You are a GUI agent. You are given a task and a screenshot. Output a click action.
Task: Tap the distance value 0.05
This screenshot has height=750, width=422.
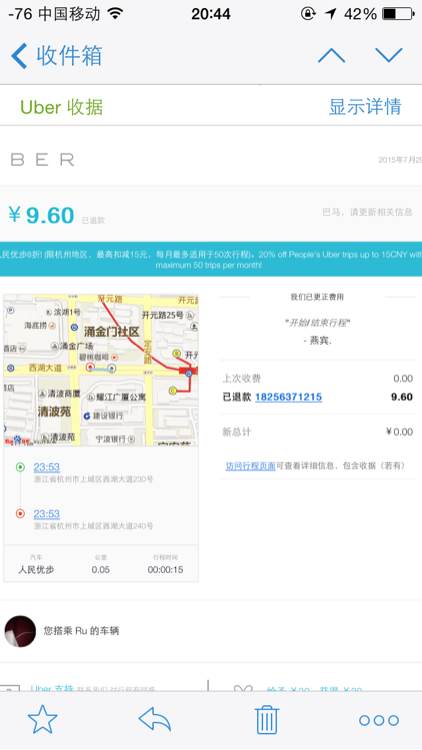tap(100, 570)
